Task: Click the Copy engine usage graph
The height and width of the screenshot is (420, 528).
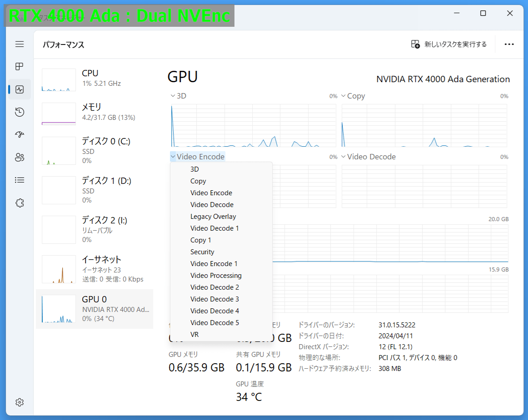Action: (424, 125)
